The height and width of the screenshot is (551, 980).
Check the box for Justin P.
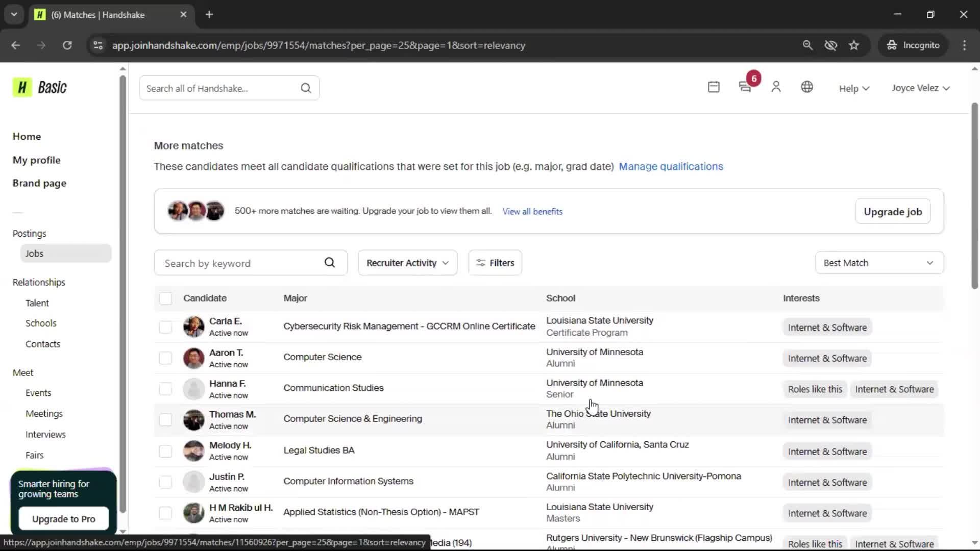click(x=165, y=482)
